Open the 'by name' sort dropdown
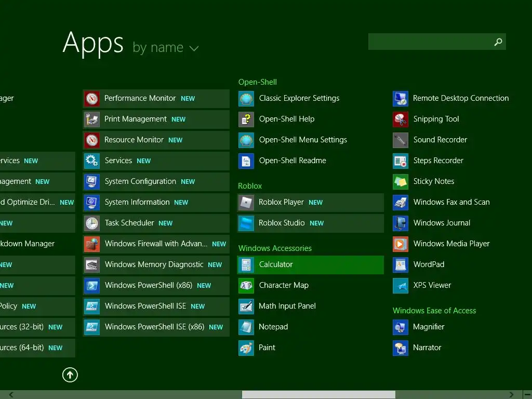 pos(165,47)
